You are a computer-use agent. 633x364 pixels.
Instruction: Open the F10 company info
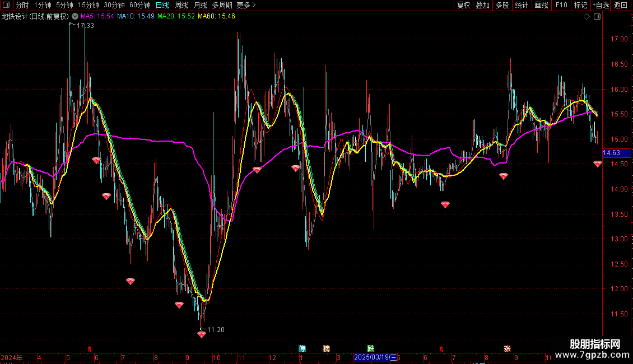[x=561, y=5]
